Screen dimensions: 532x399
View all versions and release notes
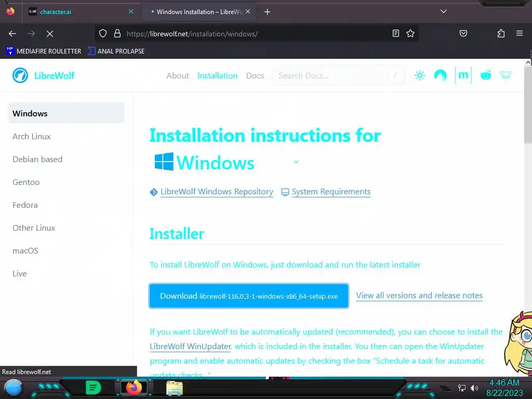419,296
